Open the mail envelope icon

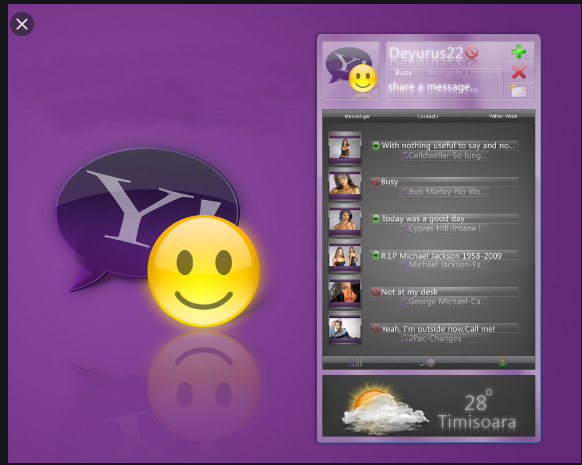pos(519,91)
